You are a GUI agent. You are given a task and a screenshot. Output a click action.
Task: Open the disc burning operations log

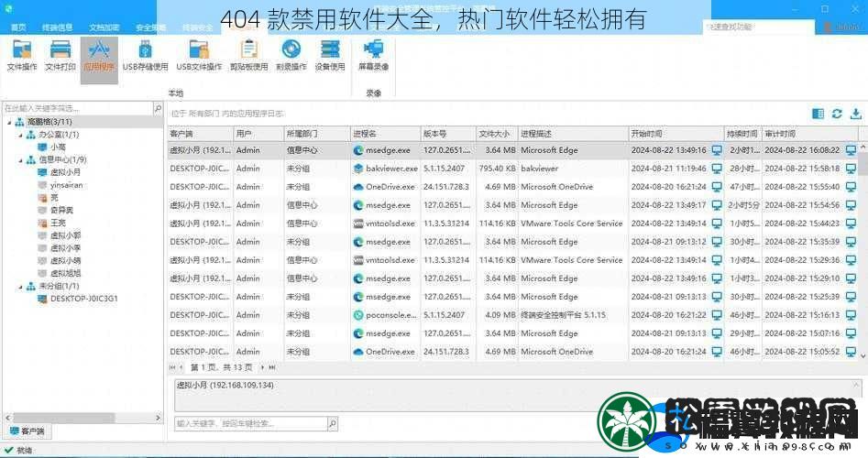point(291,56)
